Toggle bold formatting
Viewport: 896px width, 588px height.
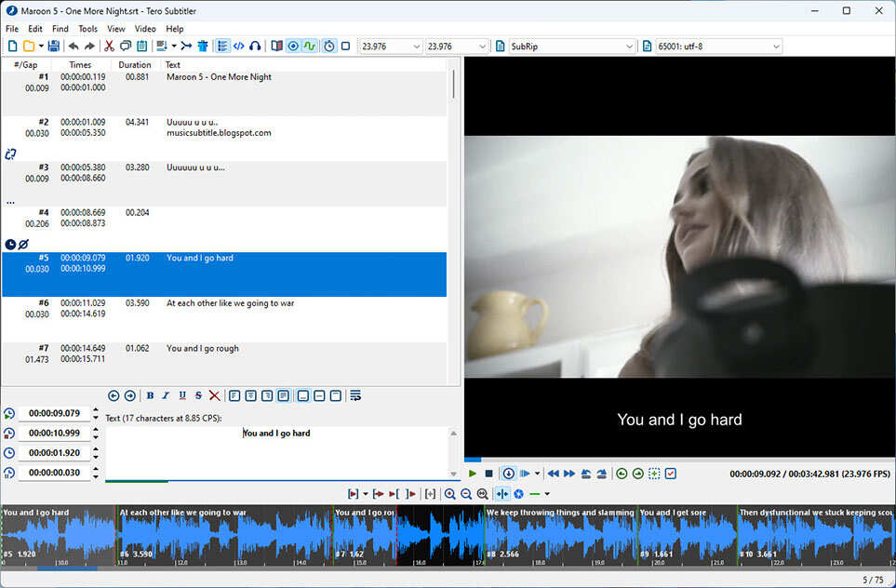[150, 395]
